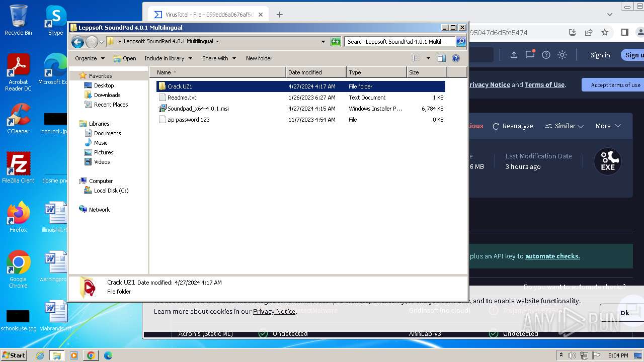Sort by Date modified column header
The height and width of the screenshot is (362, 644).
tap(316, 72)
